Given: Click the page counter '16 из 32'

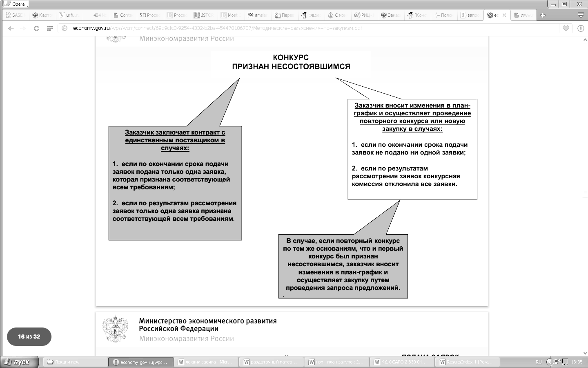Looking at the screenshot, I should [29, 337].
